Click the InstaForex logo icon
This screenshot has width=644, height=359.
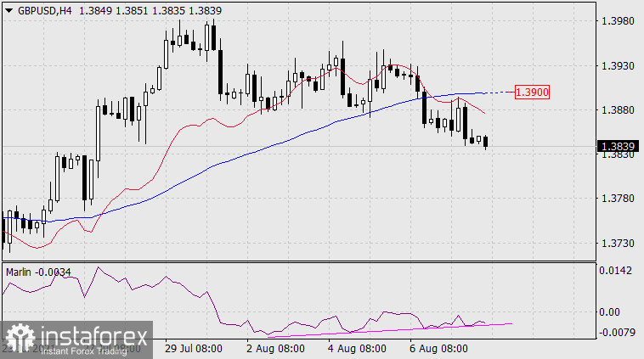[x=20, y=339]
